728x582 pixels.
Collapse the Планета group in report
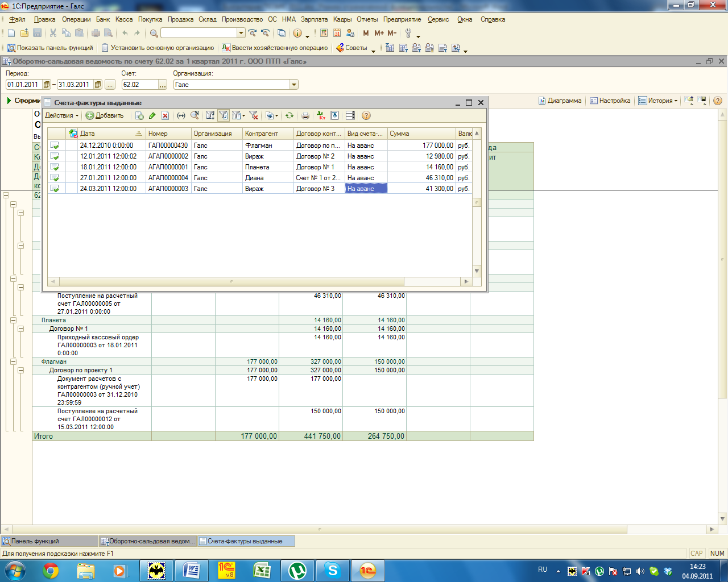pyautogui.click(x=13, y=320)
